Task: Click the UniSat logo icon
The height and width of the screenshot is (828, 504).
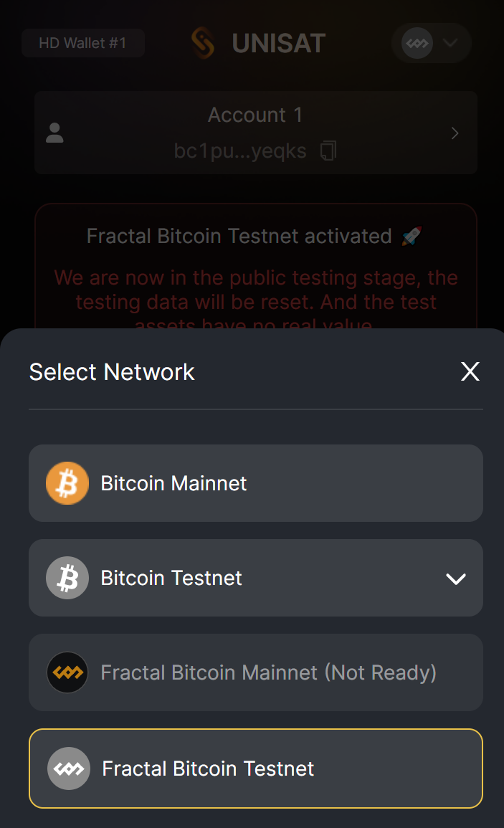Action: coord(204,44)
